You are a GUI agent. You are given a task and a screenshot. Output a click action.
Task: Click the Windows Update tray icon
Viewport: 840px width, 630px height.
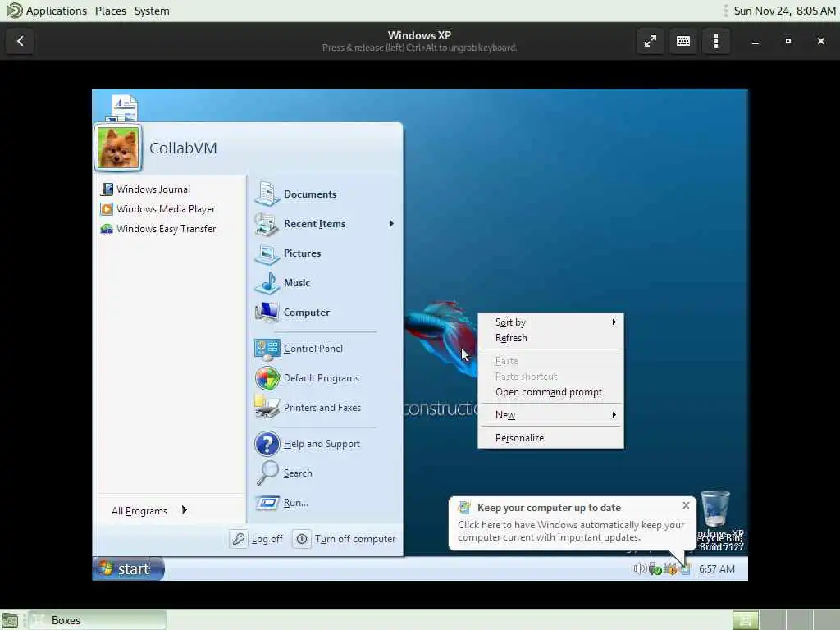pos(685,569)
